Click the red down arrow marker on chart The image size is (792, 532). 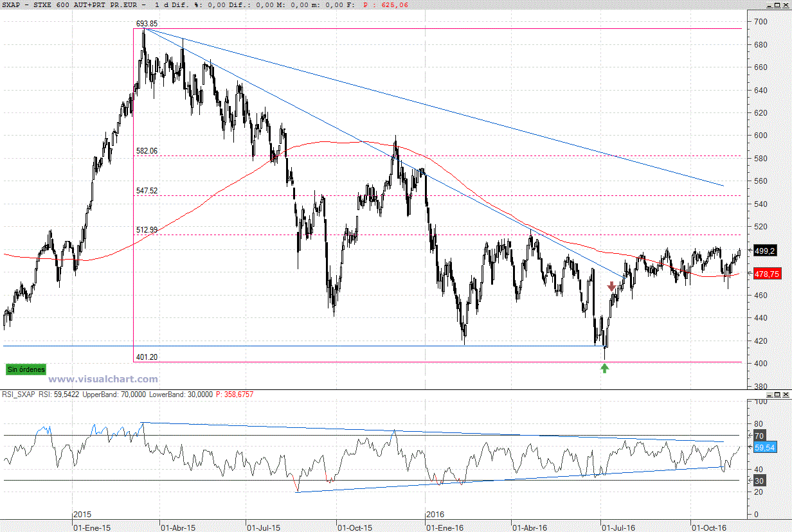(611, 287)
